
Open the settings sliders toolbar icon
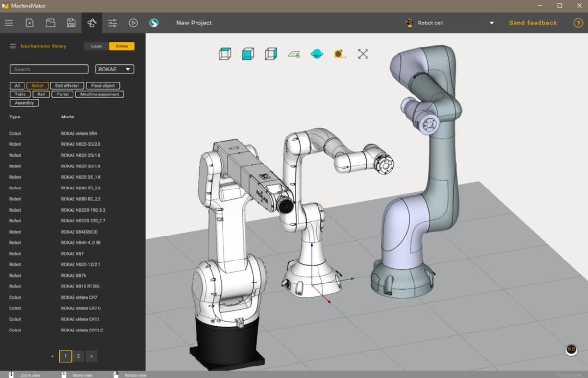(112, 23)
